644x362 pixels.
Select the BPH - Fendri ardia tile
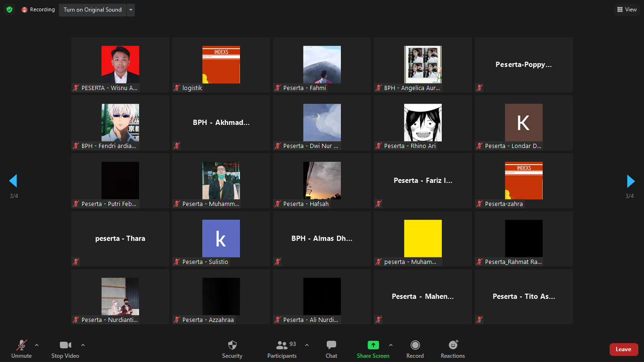[120, 123]
